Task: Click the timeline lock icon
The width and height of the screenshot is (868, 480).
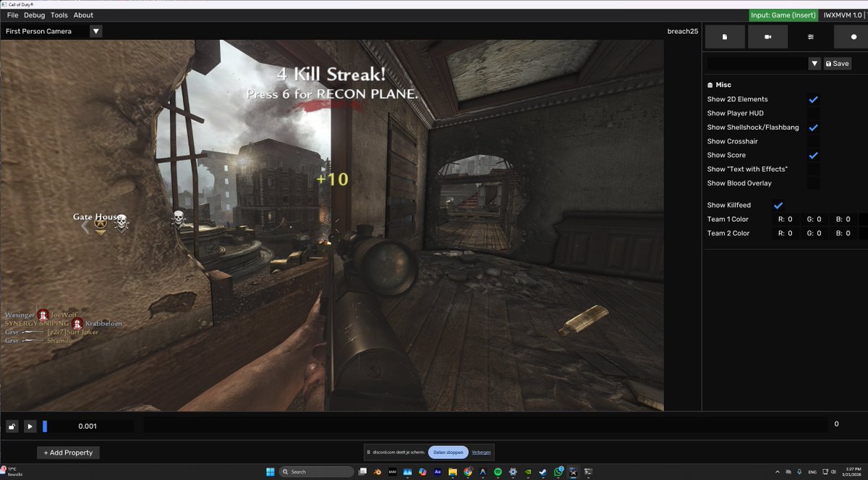Action: click(12, 426)
